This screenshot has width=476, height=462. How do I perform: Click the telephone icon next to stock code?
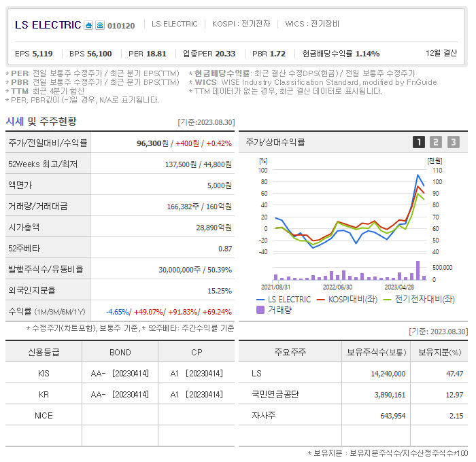pyautogui.click(x=100, y=25)
